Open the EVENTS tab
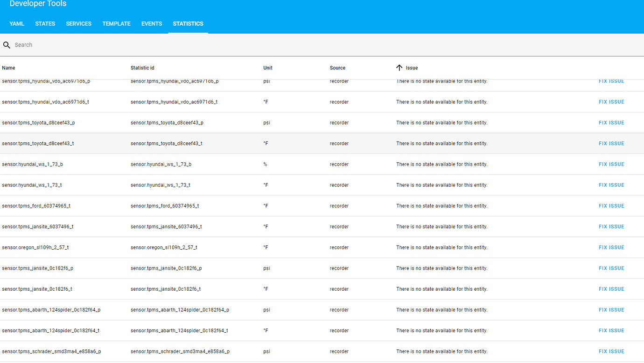Image resolution: width=644 pixels, height=363 pixels. [x=151, y=23]
